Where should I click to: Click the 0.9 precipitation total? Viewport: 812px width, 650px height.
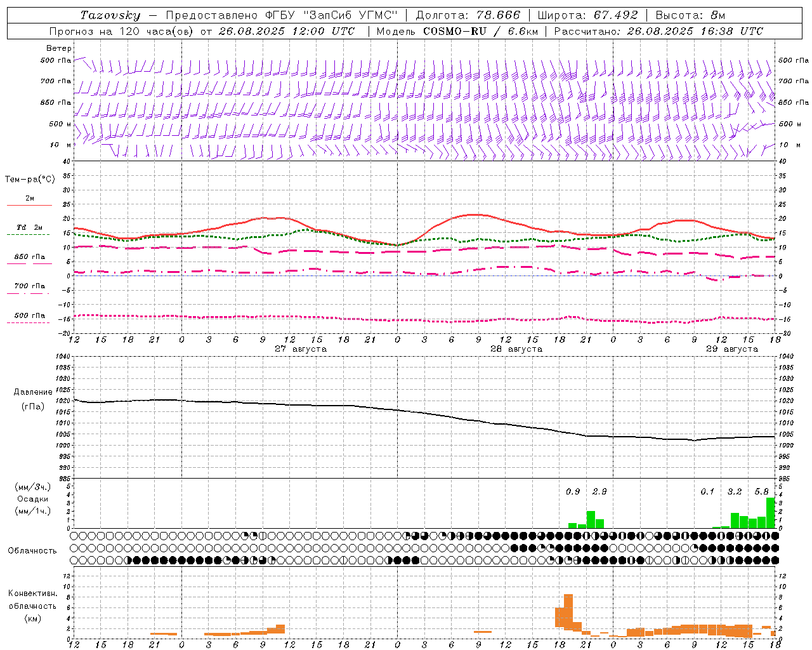pyautogui.click(x=573, y=491)
